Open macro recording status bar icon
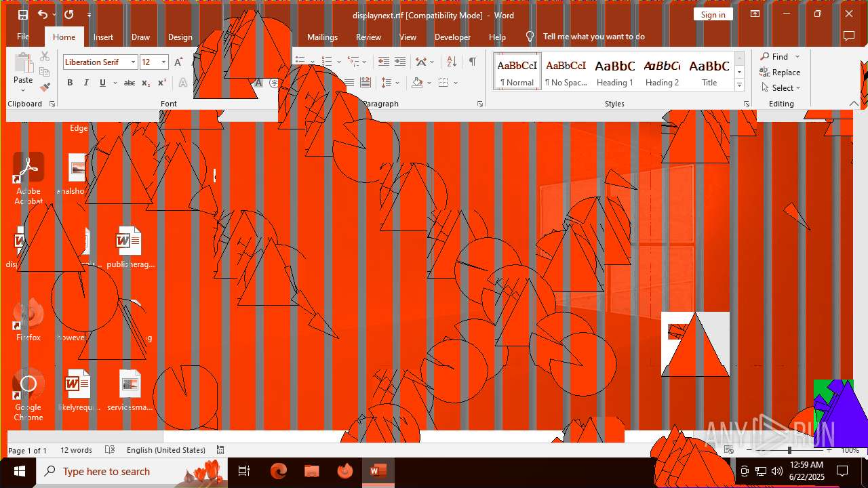The width and height of the screenshot is (868, 488). [220, 450]
